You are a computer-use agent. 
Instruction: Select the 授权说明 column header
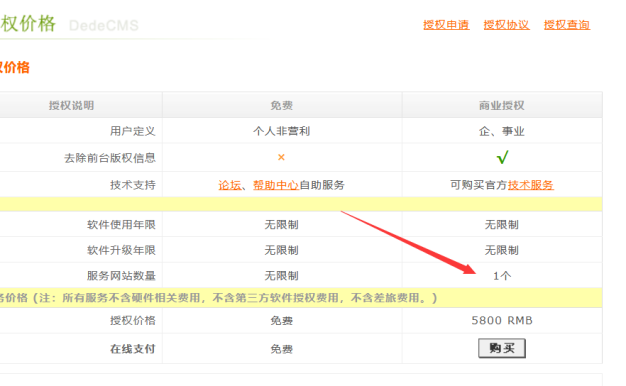pos(71,105)
